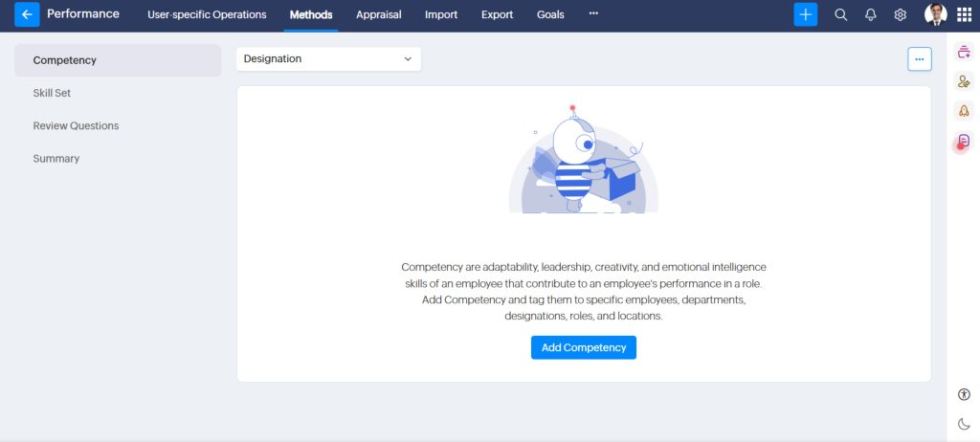
Task: Open Review Questions in the left sidebar
Action: pyautogui.click(x=76, y=125)
